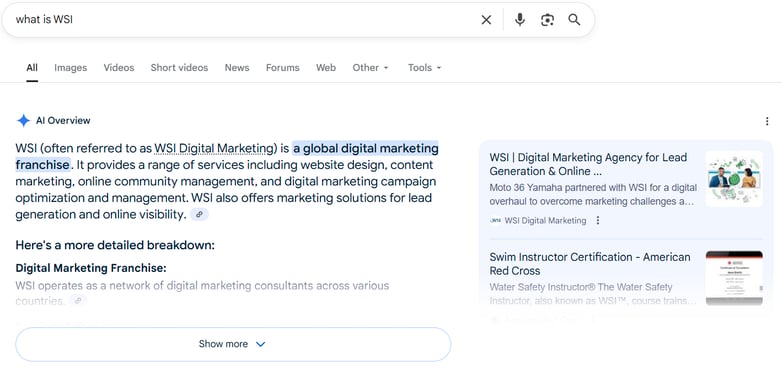Click highlighted text 'a global digital marketing'
Image resolution: width=782 pixels, height=367 pixels.
tap(366, 148)
